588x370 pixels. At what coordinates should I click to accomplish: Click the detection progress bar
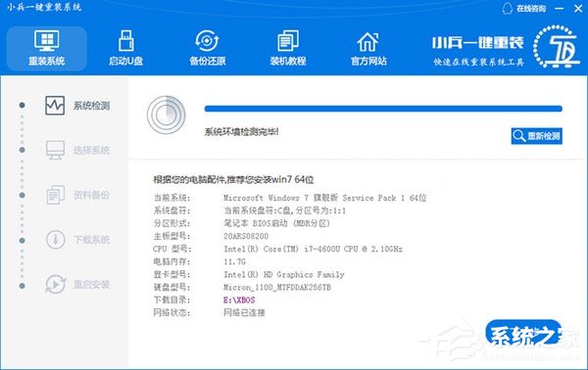[x=383, y=109]
